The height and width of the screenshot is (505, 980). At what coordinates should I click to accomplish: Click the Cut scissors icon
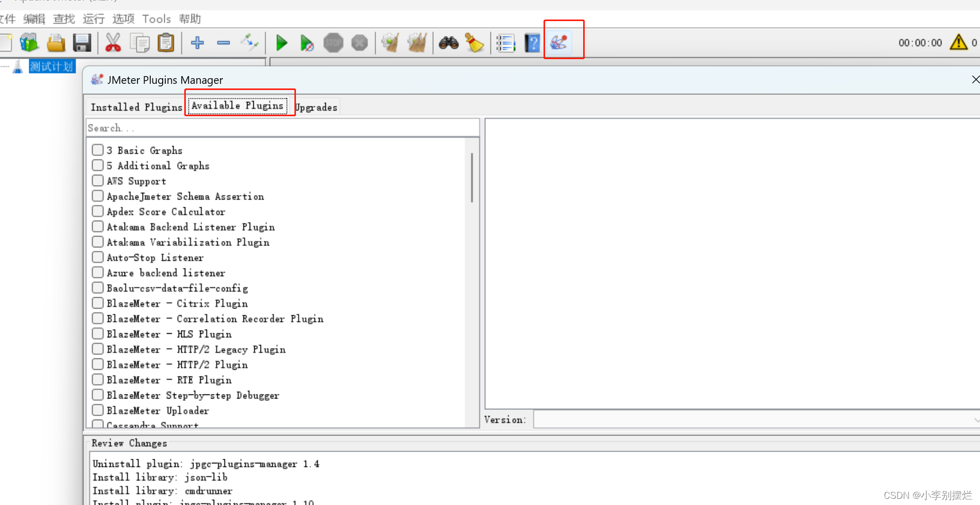pos(113,43)
